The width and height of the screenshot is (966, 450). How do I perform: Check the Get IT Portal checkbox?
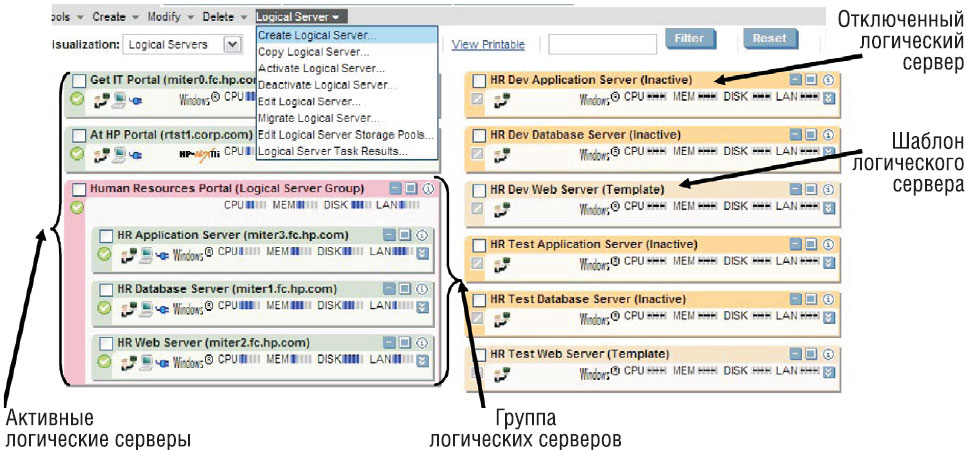pyautogui.click(x=80, y=81)
